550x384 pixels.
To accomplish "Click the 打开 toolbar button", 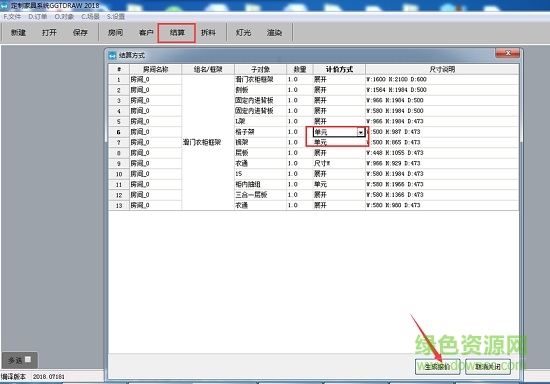I will [x=49, y=33].
